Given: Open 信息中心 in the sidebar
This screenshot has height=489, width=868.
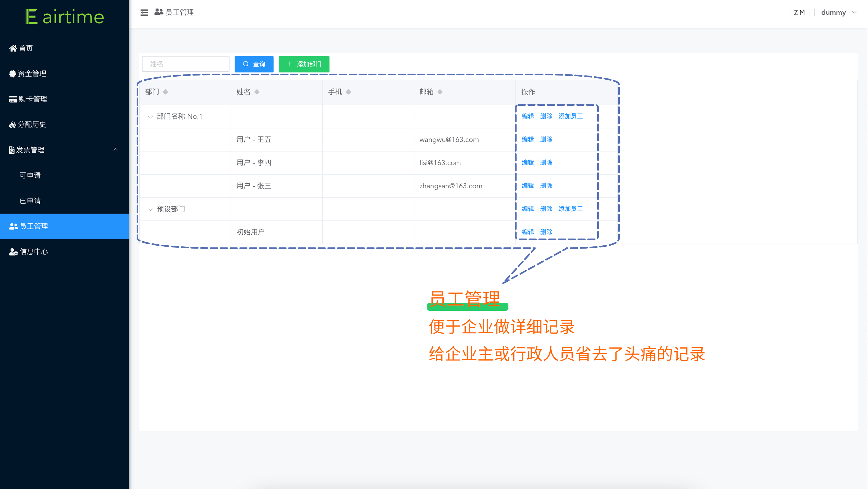Looking at the screenshot, I should pos(64,252).
